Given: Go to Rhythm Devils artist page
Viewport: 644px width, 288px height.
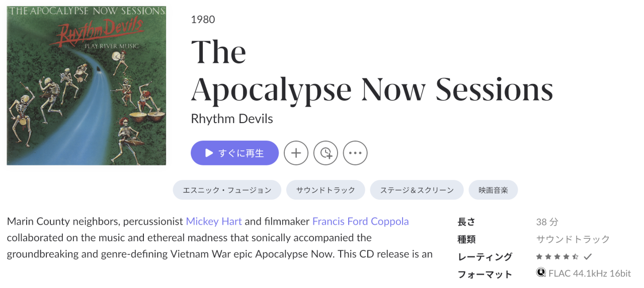Looking at the screenshot, I should click(232, 119).
